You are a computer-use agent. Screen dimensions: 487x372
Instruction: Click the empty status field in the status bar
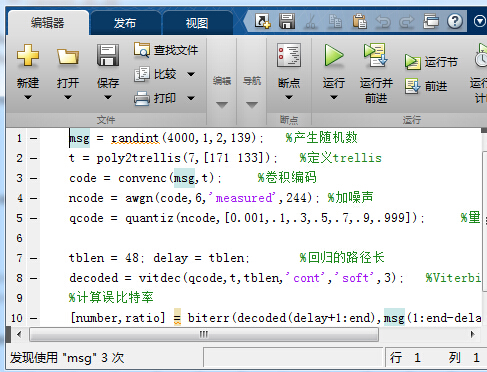[293, 358]
